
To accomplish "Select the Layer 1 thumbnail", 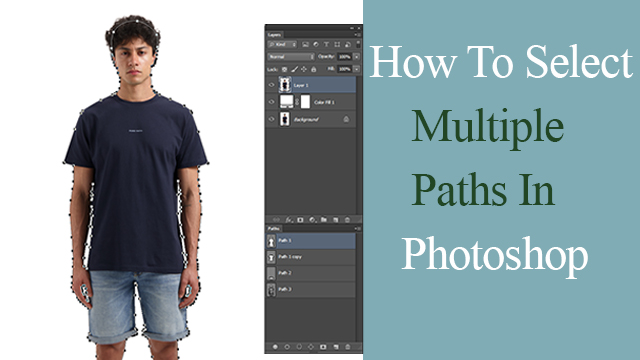I will 285,85.
